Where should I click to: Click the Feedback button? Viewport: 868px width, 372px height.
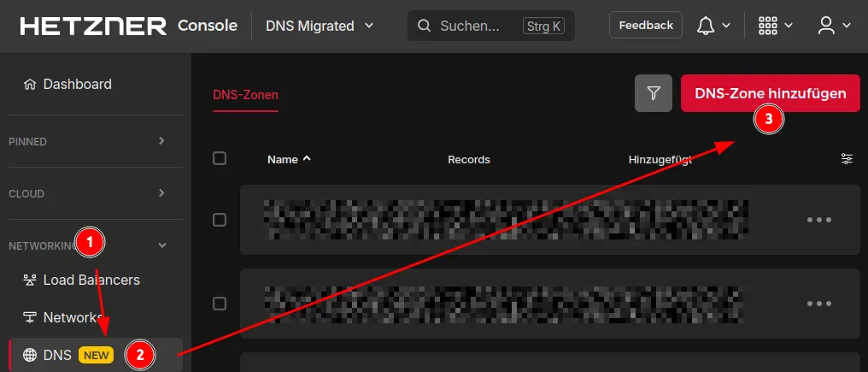[x=646, y=26]
